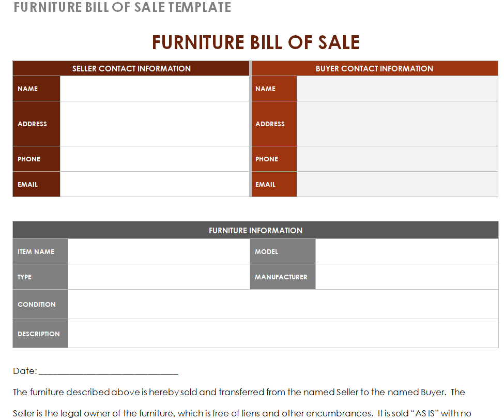
Task: Focus the buyer Email field
Action: [x=397, y=184]
